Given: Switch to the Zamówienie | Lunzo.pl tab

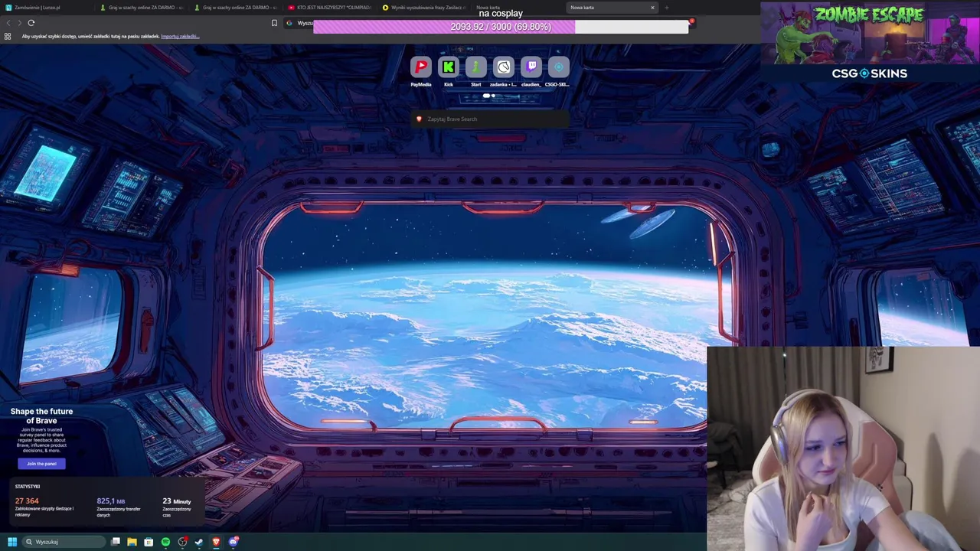Looking at the screenshot, I should point(46,8).
